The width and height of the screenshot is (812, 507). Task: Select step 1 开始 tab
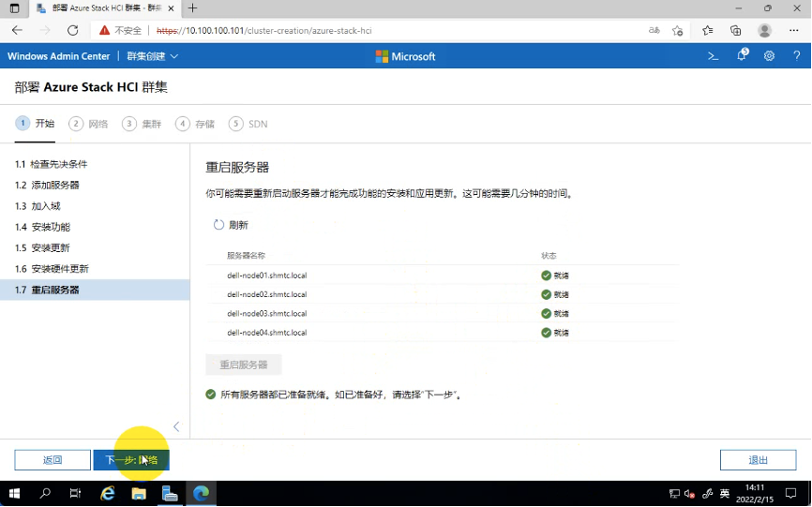point(35,124)
